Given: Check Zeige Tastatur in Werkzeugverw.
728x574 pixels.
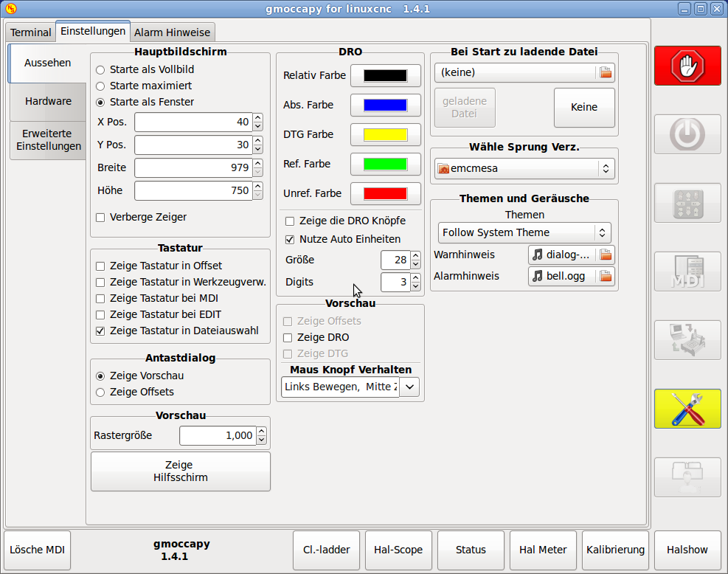Looking at the screenshot, I should coord(100,283).
